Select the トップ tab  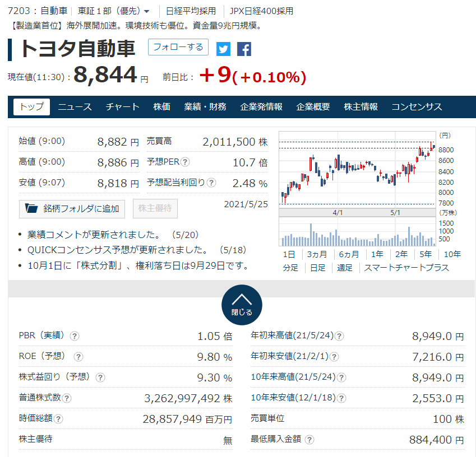[x=31, y=107]
